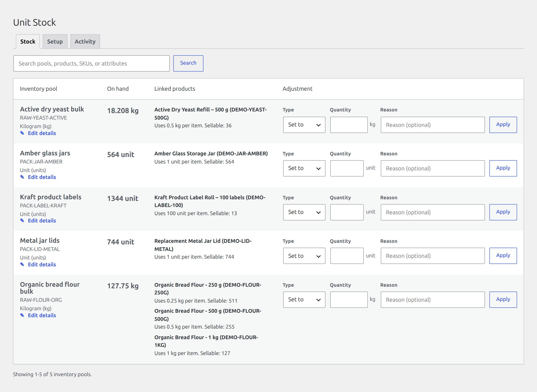
Task: Click the Search button
Action: pos(188,63)
